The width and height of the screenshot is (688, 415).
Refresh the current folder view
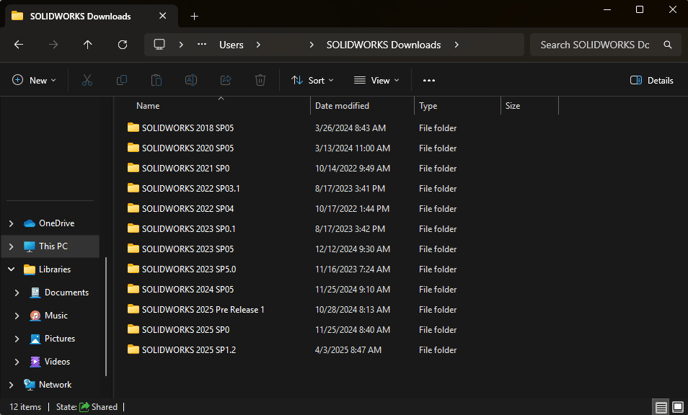(122, 44)
